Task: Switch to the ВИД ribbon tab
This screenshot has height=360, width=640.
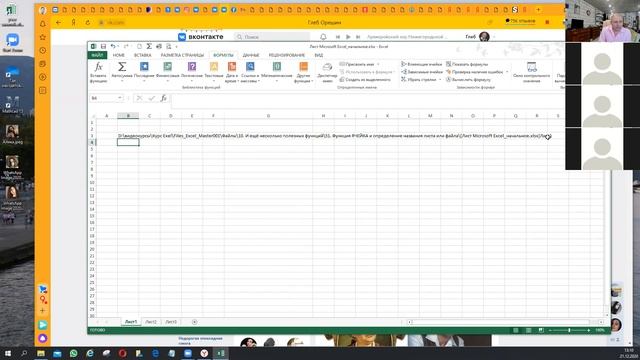Action: [319, 55]
